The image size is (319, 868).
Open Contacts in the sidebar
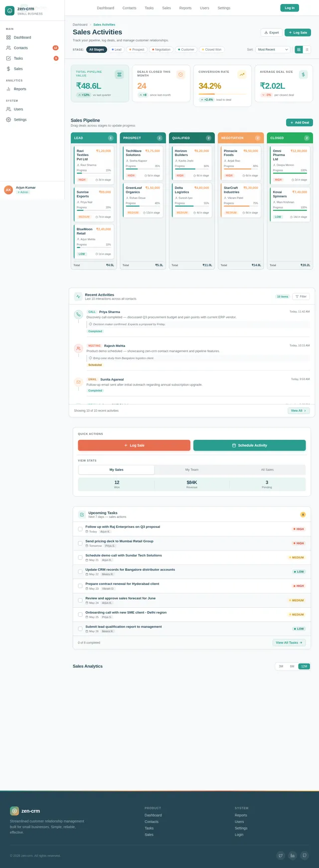[32, 48]
